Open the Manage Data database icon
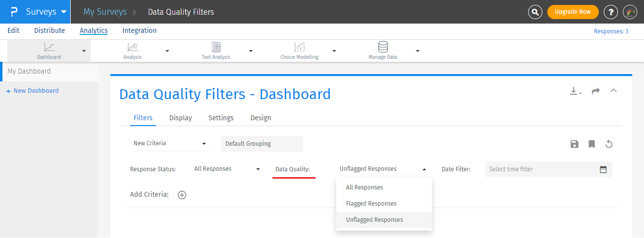 tap(383, 47)
